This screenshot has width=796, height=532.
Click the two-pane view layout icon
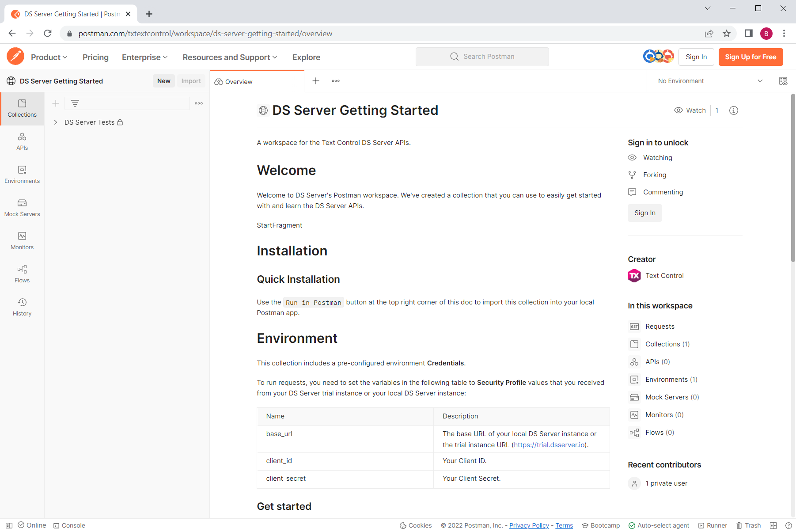click(x=773, y=525)
